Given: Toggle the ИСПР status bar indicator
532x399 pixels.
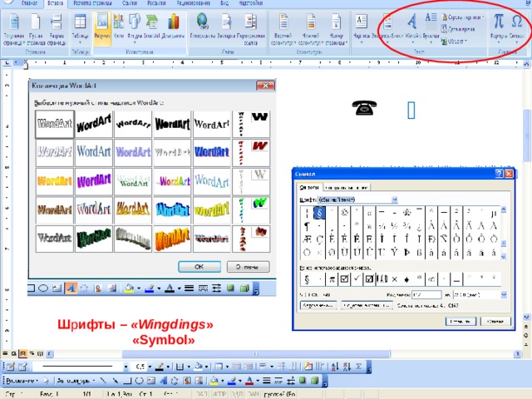Looking at the screenshot, I should click(219, 394).
